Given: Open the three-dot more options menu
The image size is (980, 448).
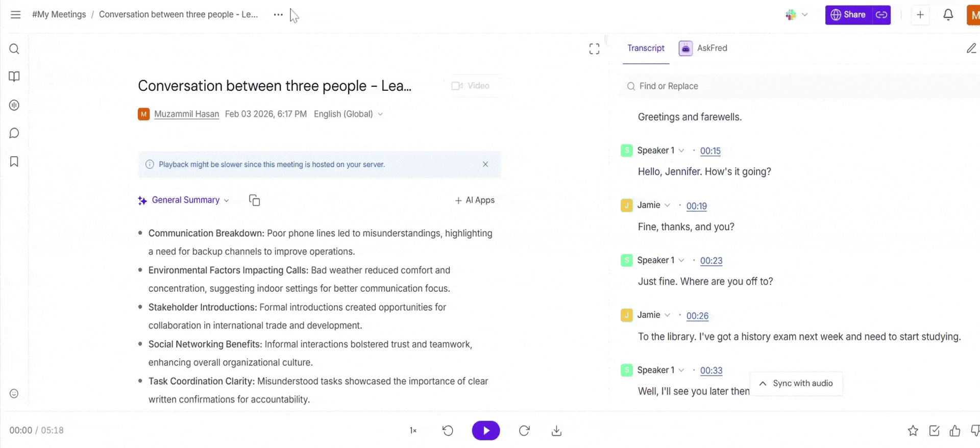Looking at the screenshot, I should tap(278, 15).
